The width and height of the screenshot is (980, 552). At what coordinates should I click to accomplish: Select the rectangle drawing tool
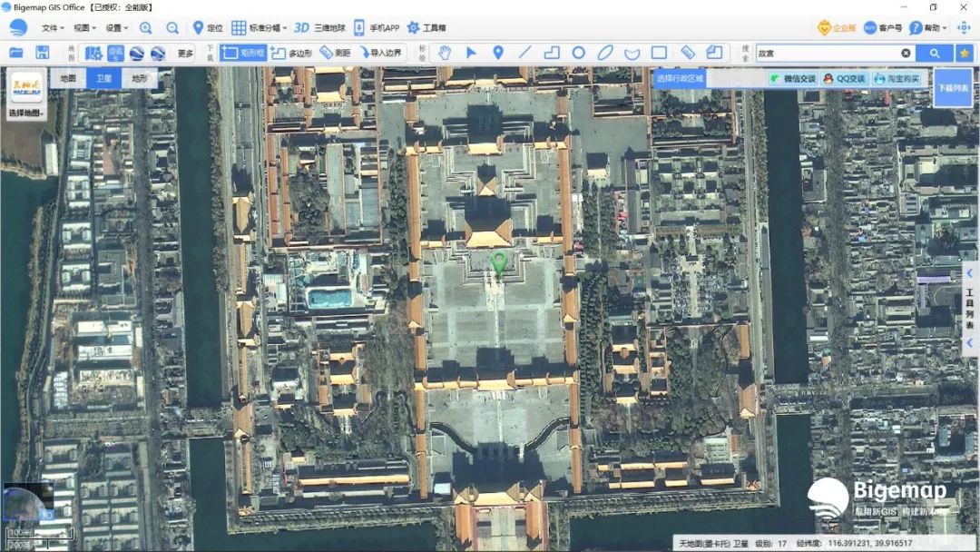tap(659, 53)
